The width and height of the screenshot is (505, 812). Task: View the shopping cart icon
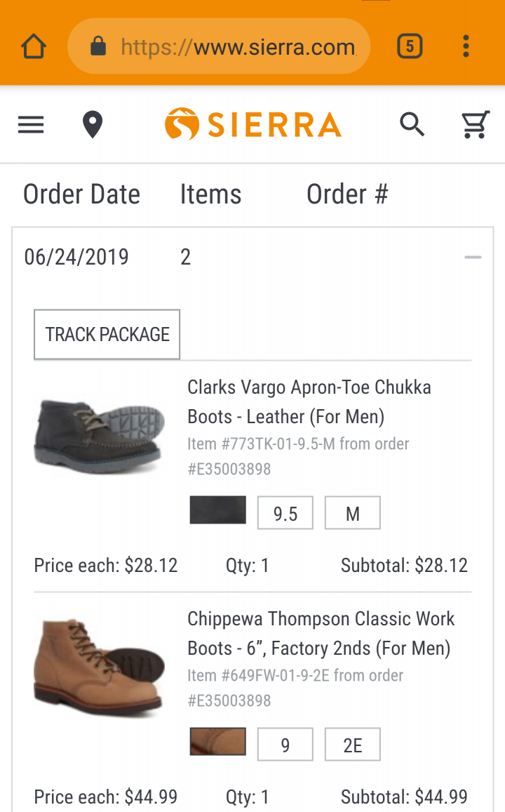(475, 124)
